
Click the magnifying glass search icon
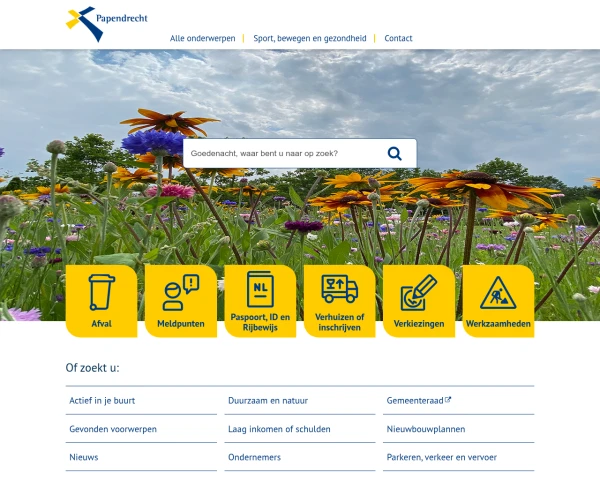tap(395, 154)
